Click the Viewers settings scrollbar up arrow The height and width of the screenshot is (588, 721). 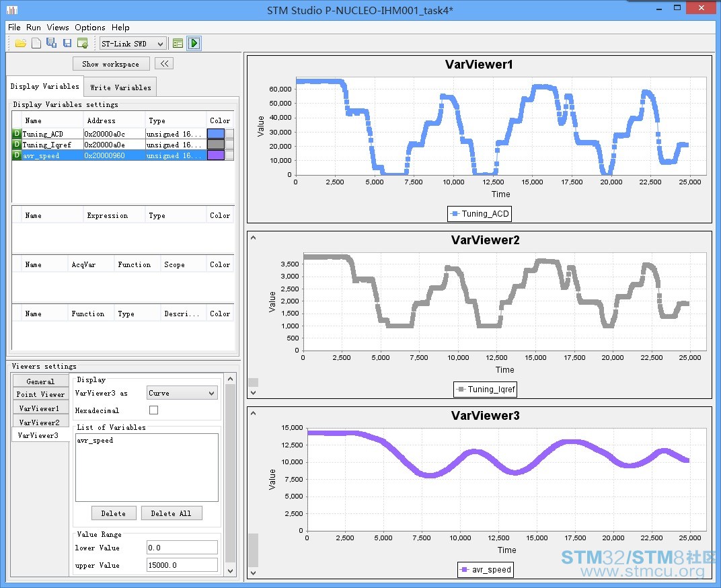pos(231,379)
